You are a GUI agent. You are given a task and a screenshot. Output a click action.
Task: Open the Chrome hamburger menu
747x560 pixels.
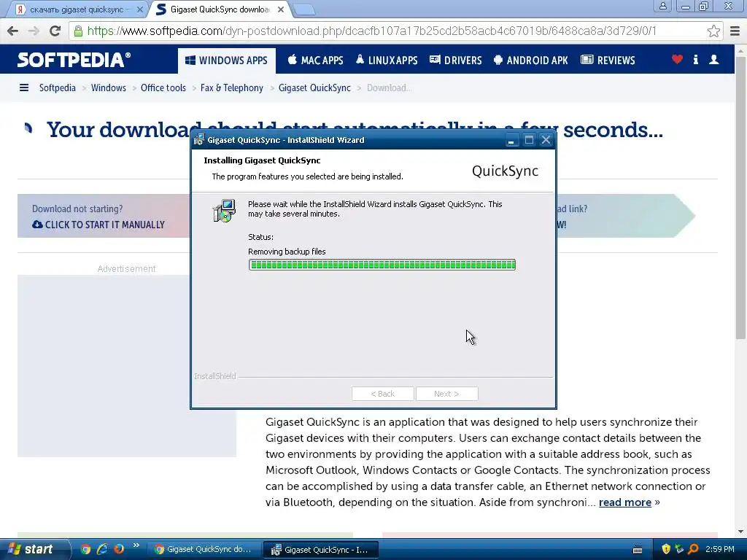tap(735, 31)
